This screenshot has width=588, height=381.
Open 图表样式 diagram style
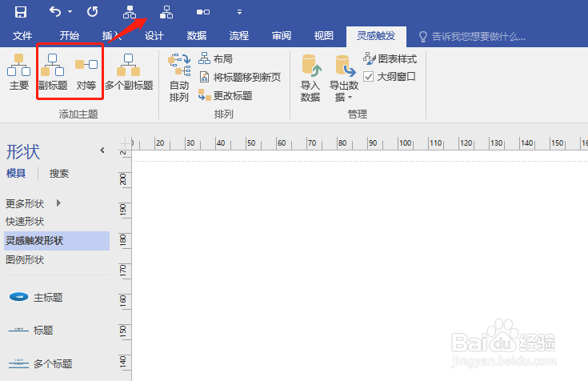[x=390, y=58]
